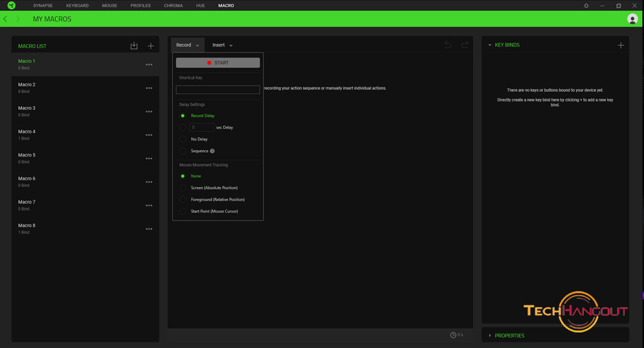Switch to the Profiles tab
Screen dimensions: 644x348
click(140, 5)
